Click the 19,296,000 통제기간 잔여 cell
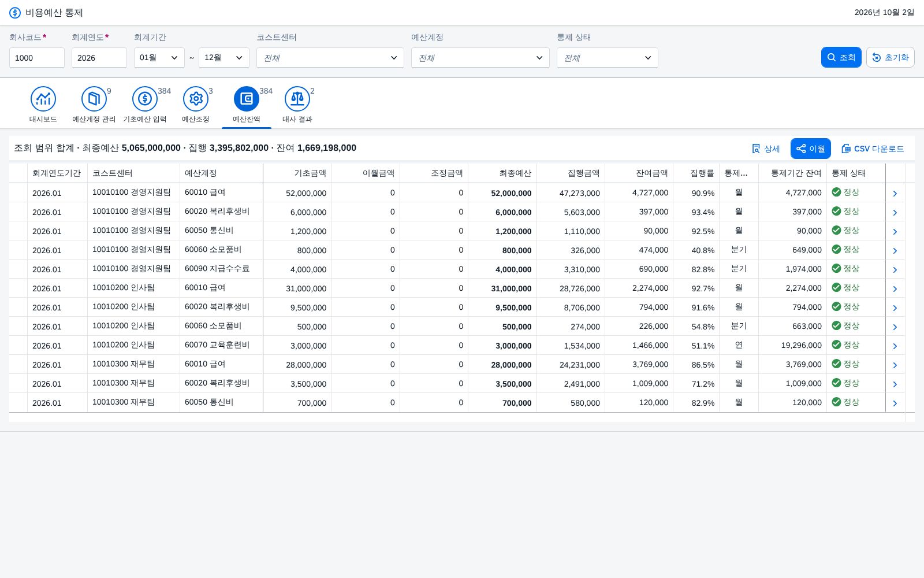Viewport: 924px width, 578px height. click(793, 345)
